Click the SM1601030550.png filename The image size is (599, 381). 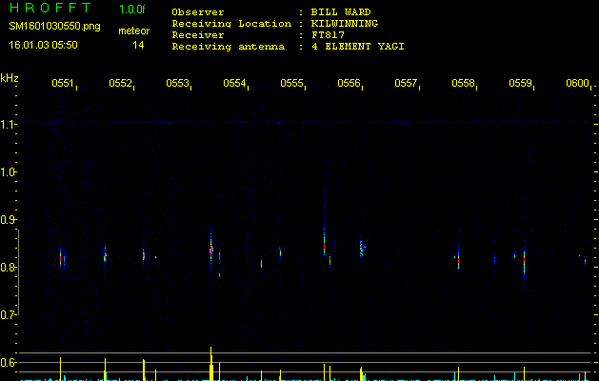[55, 26]
